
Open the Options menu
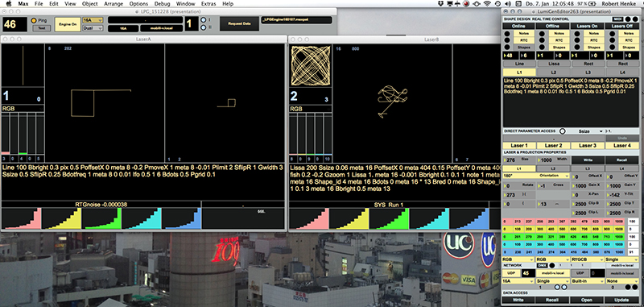coord(138,4)
